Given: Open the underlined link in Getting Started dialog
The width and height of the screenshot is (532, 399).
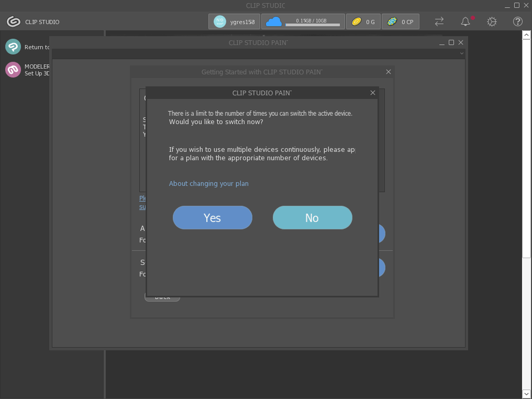Looking at the screenshot, I should (142, 203).
